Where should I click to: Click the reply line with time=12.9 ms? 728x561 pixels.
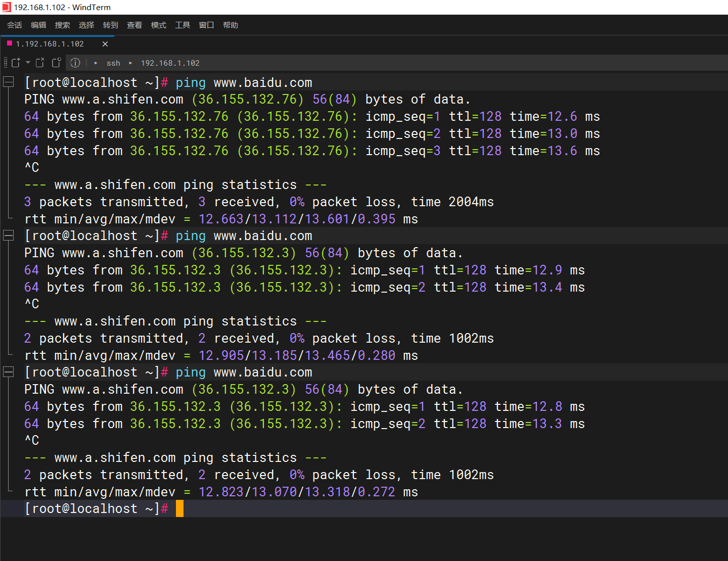click(x=304, y=270)
